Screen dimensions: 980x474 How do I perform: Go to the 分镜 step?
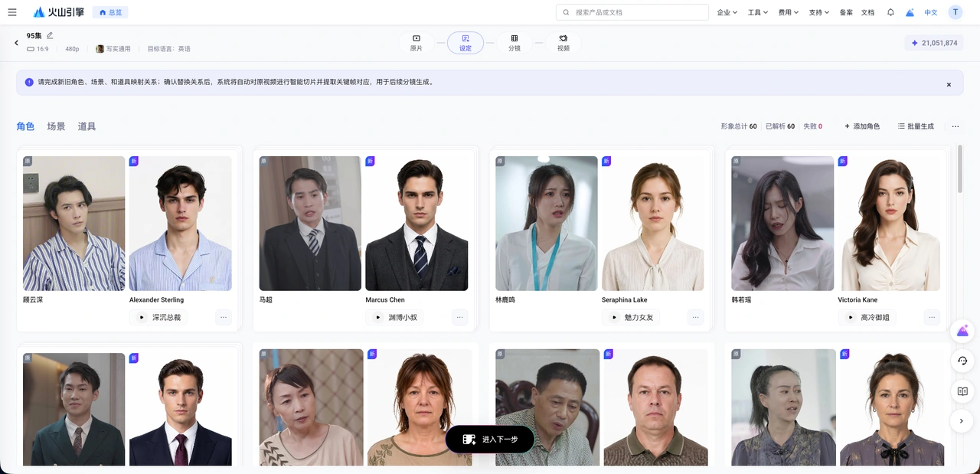(514, 43)
